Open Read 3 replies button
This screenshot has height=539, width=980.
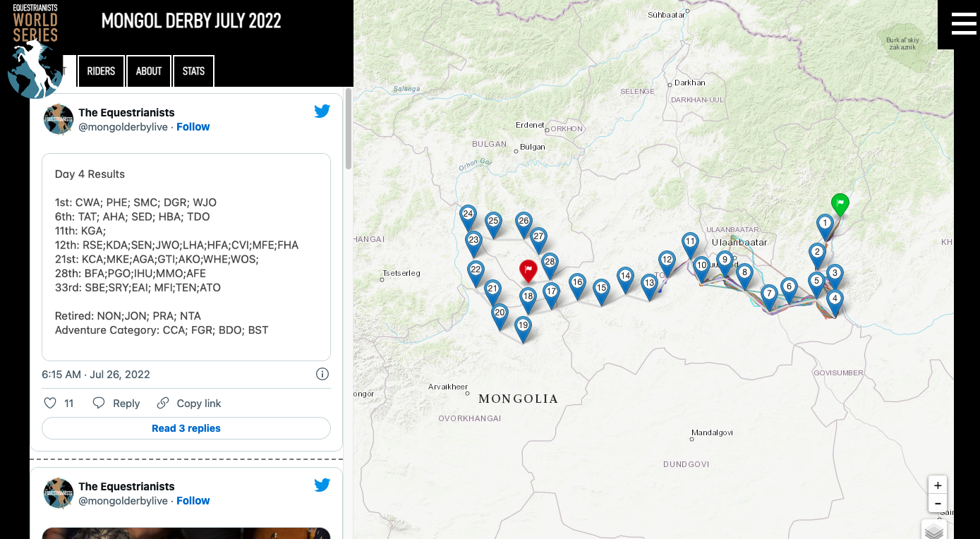click(x=186, y=428)
